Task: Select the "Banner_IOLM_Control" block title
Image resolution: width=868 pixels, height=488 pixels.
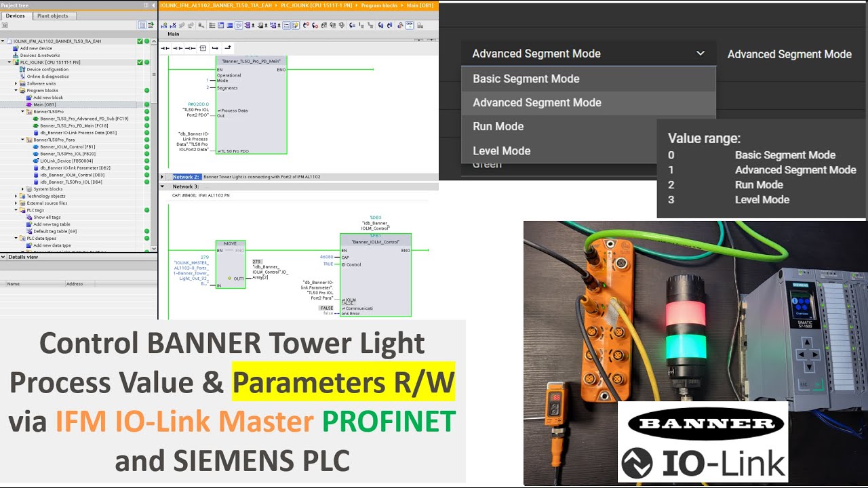Action: pos(375,242)
